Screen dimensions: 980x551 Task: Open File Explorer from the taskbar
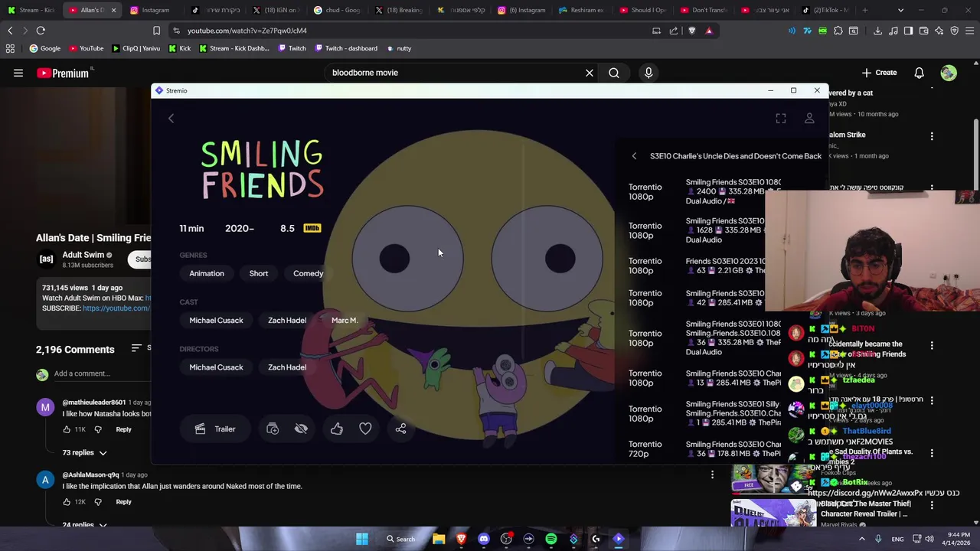click(x=439, y=539)
